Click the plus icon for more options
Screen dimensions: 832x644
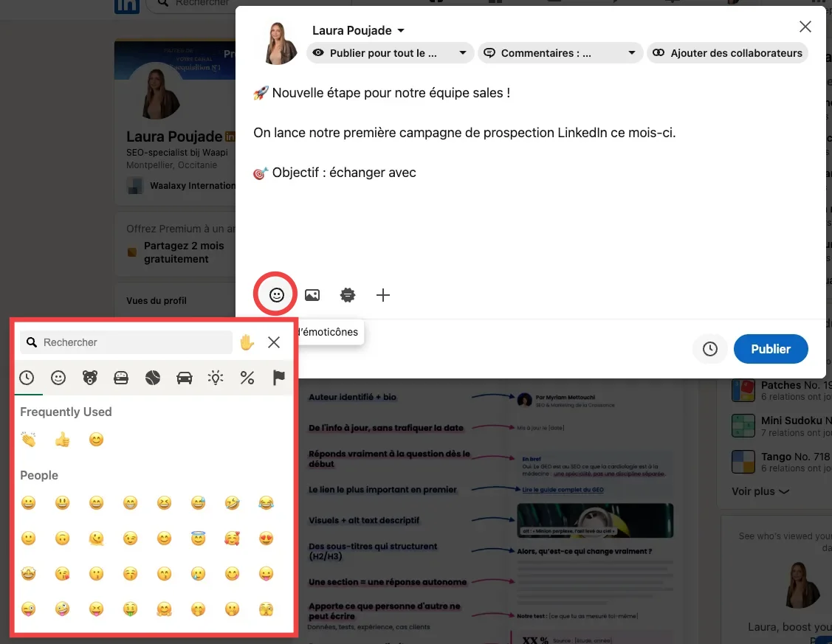coord(382,294)
